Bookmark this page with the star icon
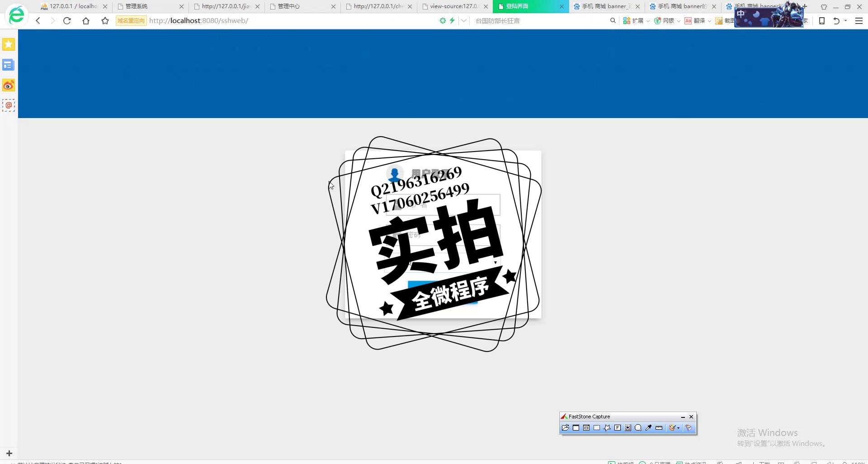This screenshot has width=868, height=464. pyautogui.click(x=105, y=21)
